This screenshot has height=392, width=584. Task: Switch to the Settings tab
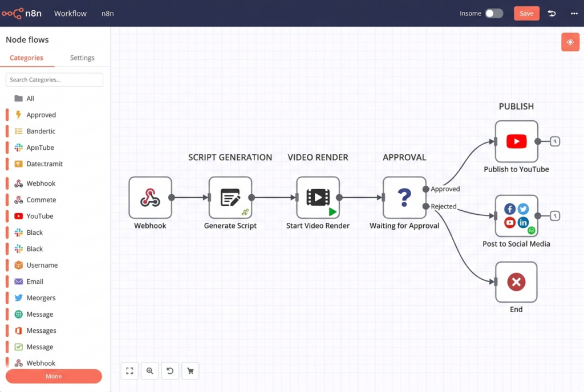(x=82, y=58)
